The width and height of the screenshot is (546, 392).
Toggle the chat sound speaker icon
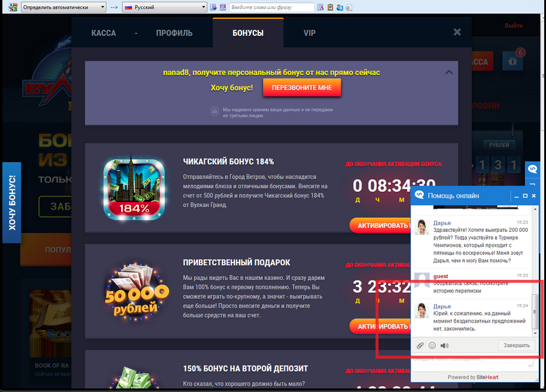445,345
